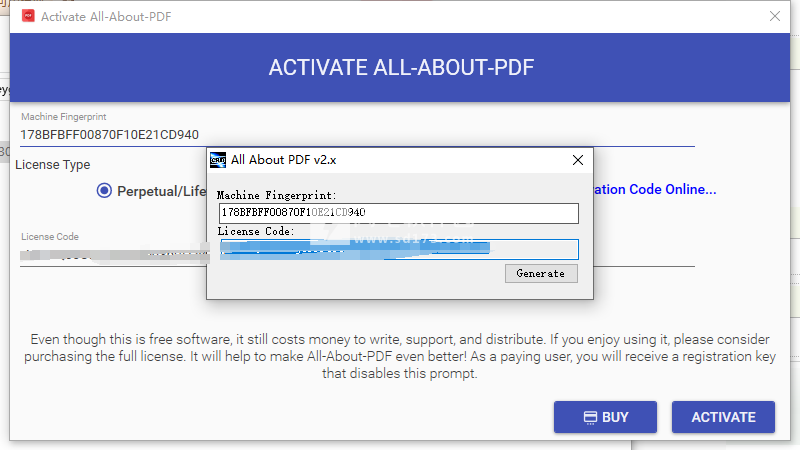Click the ACTIVATE ALL-ABOUT-PDF blue header banner
This screenshot has width=800, height=450.
pyautogui.click(x=400, y=67)
